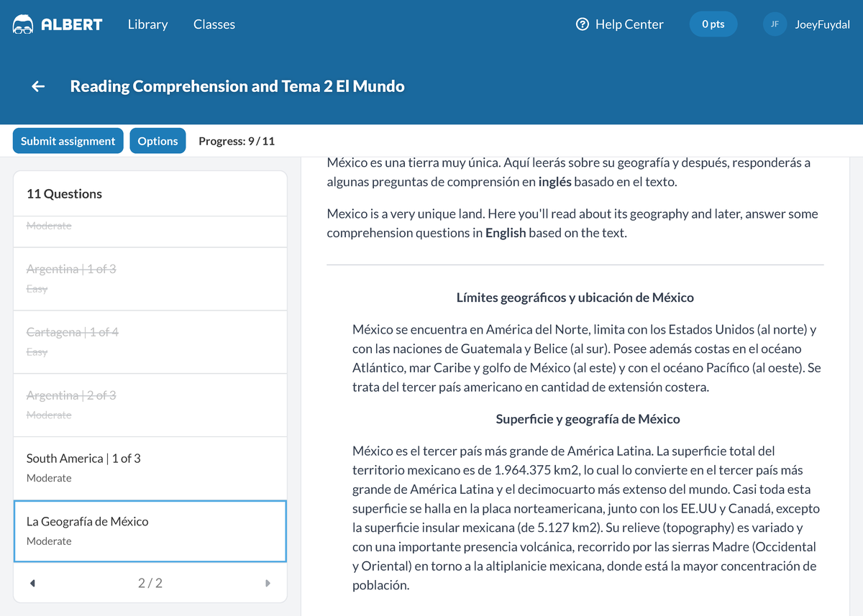Select the La Geografía de México question

click(x=150, y=530)
